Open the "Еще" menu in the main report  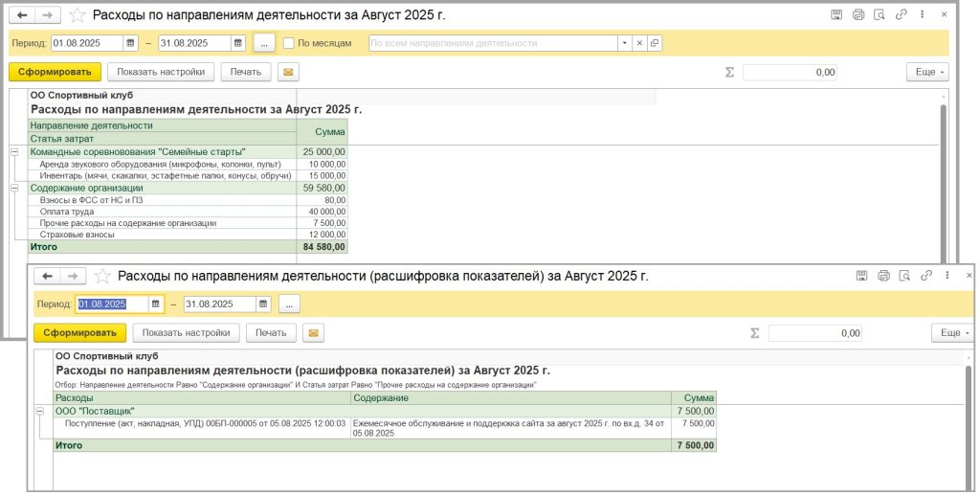[x=926, y=72]
